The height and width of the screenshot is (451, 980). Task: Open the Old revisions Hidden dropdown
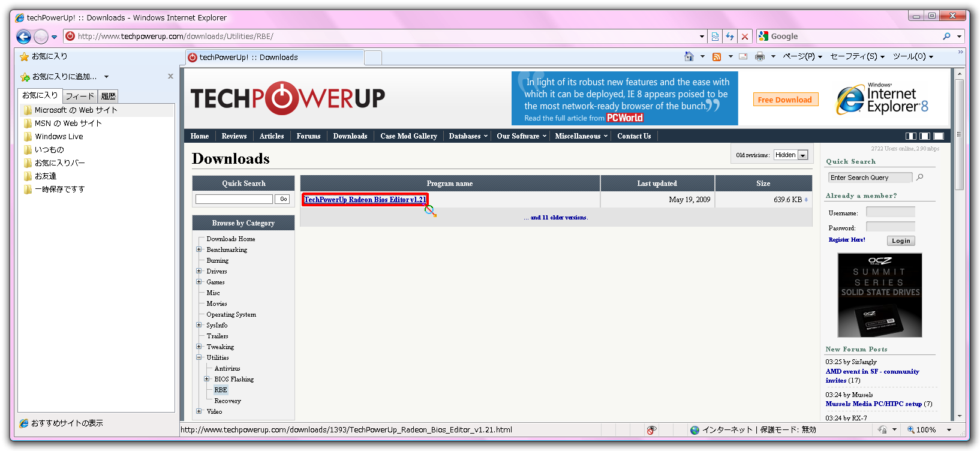point(790,155)
